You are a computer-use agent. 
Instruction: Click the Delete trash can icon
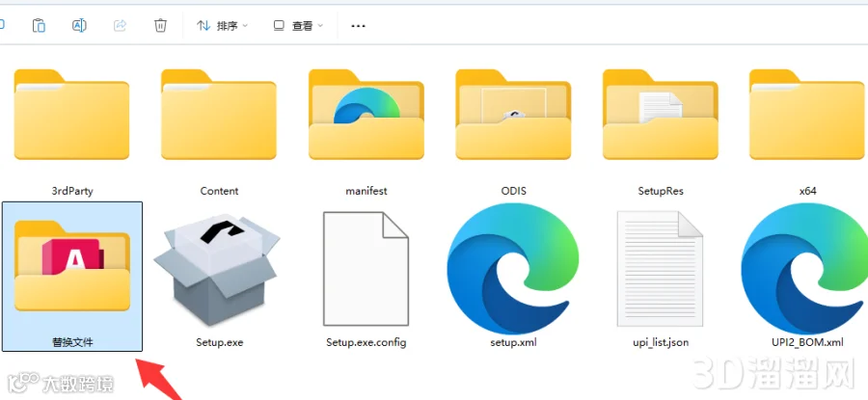[x=160, y=25]
